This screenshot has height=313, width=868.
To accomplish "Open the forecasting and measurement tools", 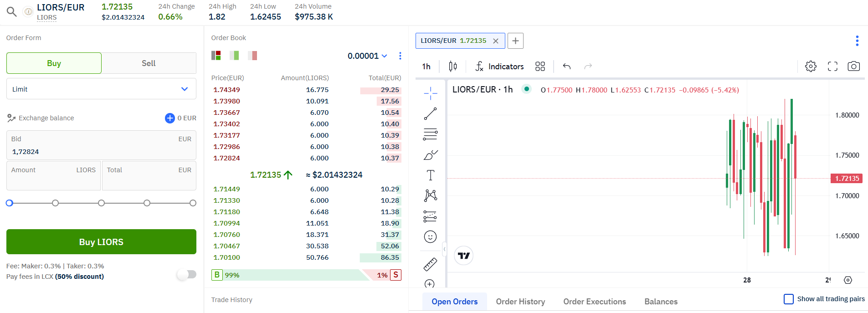I will [x=430, y=216].
